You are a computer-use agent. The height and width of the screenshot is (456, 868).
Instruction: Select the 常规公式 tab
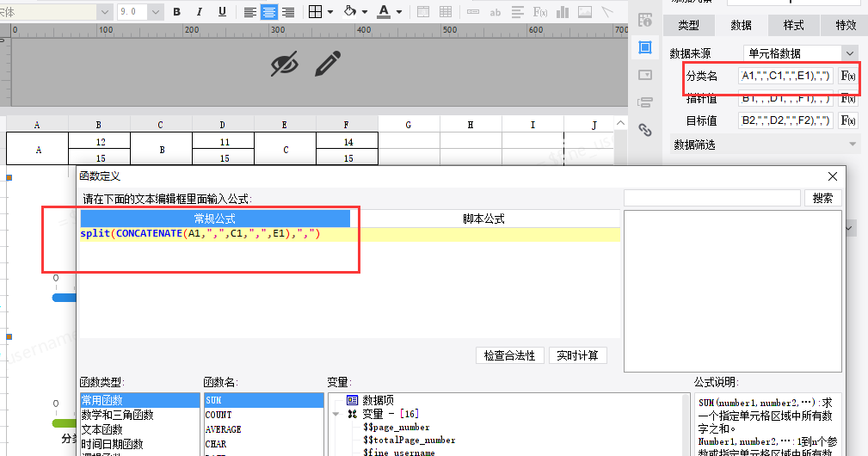pos(215,219)
